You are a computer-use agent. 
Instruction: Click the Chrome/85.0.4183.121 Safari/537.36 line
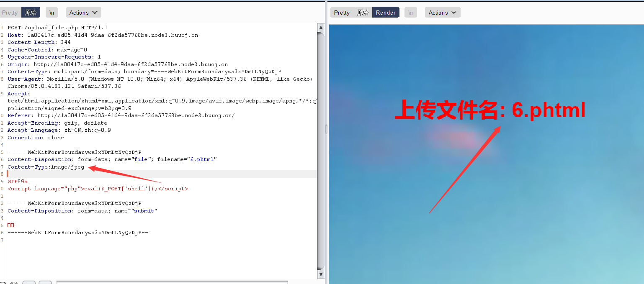point(64,86)
